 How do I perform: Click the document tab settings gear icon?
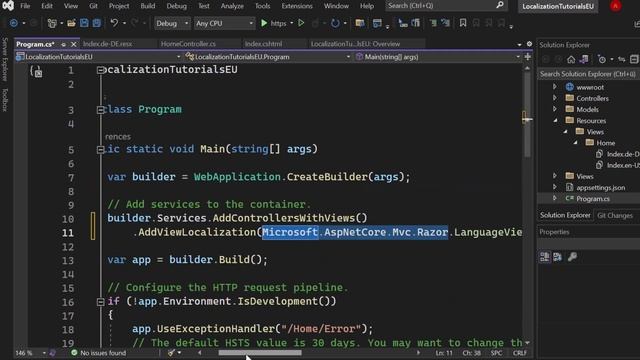tap(529, 44)
